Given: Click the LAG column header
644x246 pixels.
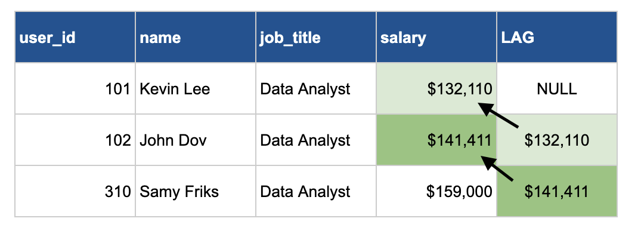Looking at the screenshot, I should [556, 38].
